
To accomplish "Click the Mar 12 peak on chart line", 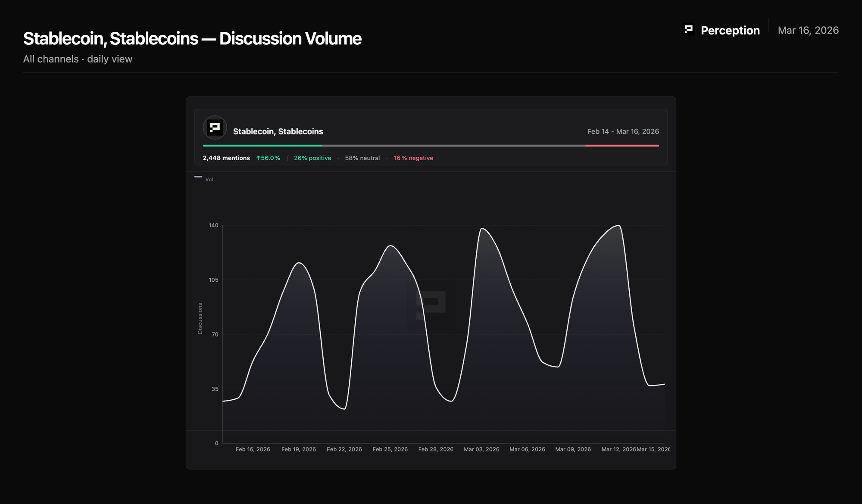I will pyautogui.click(x=618, y=225).
